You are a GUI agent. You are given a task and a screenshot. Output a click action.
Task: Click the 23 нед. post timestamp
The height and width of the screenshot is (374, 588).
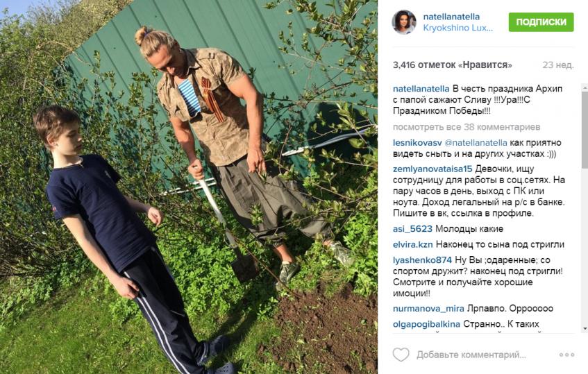558,65
